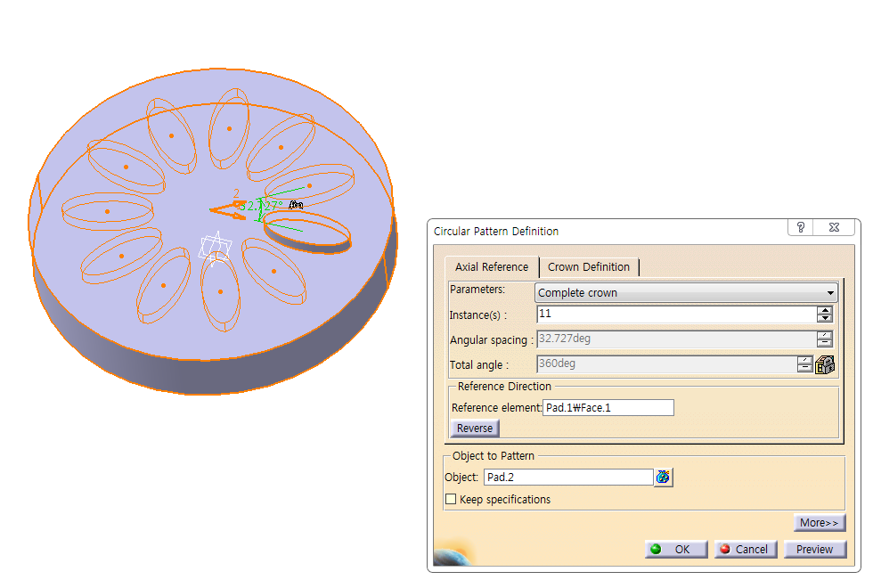Decrease Instance(s) with the down arrow
Image resolution: width=873 pixels, height=588 pixels.
click(825, 318)
